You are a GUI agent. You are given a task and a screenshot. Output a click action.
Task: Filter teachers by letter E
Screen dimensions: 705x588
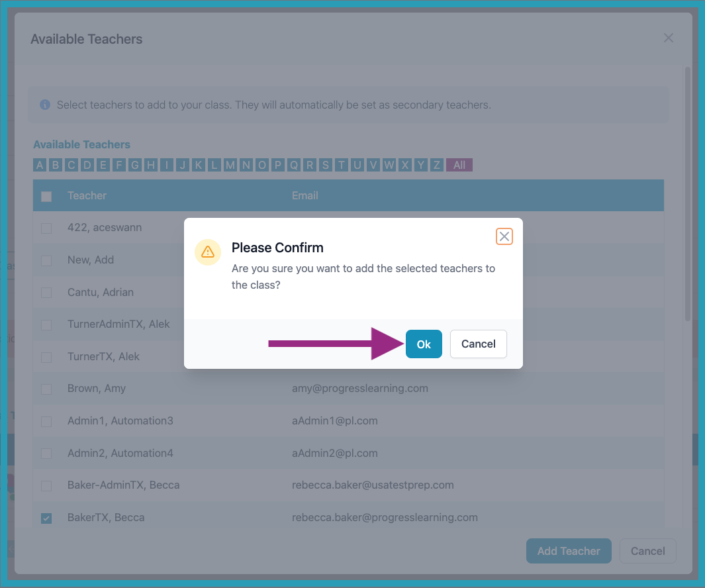point(103,165)
